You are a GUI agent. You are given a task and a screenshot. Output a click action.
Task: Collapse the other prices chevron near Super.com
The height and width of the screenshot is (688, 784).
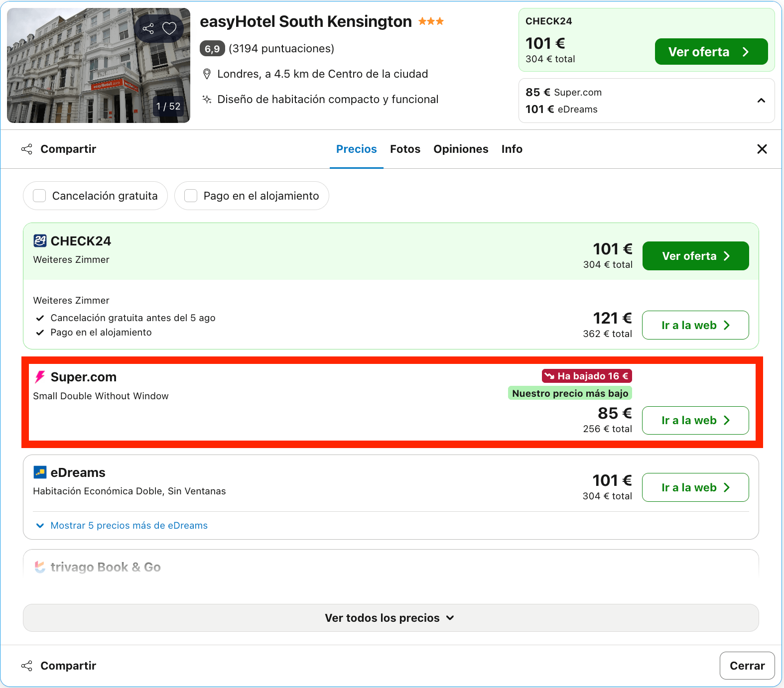761,101
